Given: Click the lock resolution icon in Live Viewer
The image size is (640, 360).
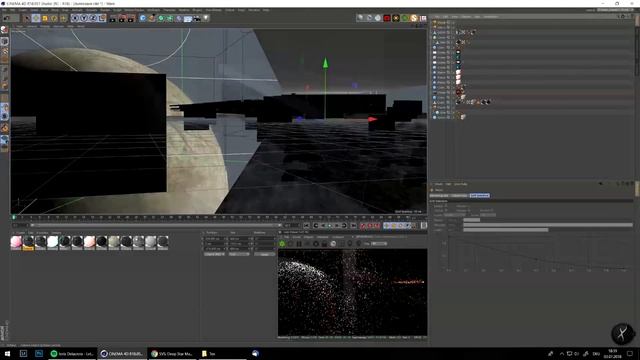Looking at the screenshot, I should click(x=324, y=244).
